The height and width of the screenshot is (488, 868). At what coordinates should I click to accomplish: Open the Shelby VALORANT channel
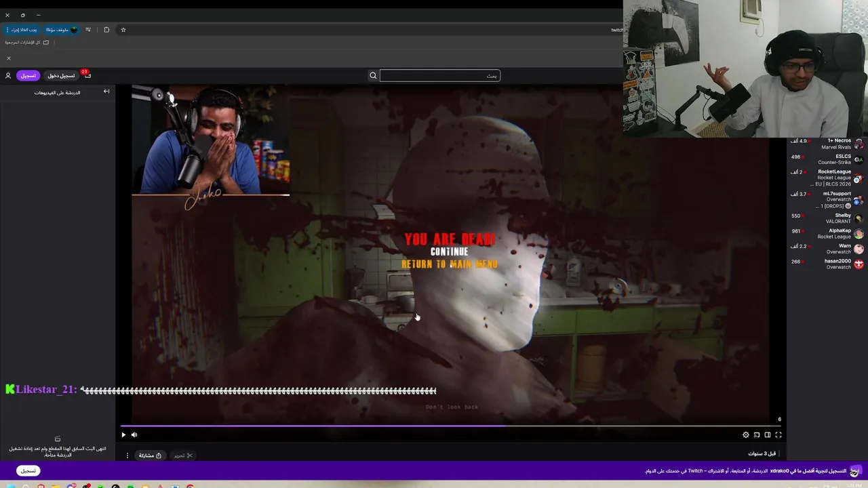[x=826, y=218]
